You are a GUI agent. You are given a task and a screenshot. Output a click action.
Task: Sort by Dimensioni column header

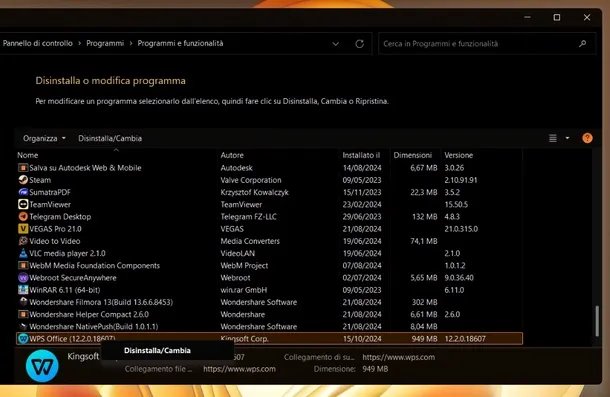(412, 155)
